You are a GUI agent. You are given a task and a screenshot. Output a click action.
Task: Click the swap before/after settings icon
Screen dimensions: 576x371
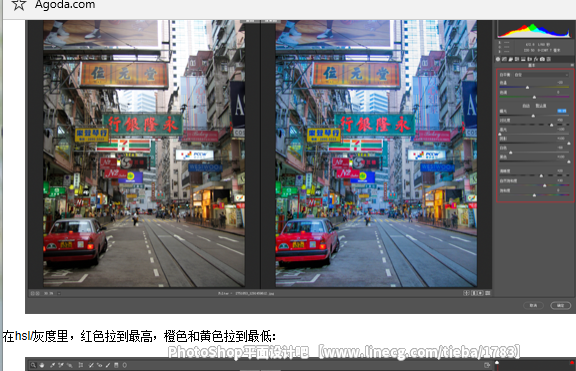click(x=474, y=293)
